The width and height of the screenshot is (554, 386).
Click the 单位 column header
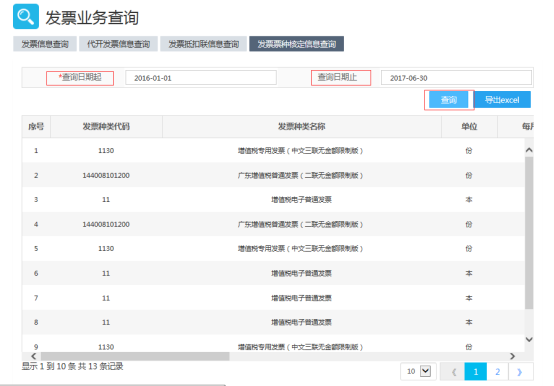coord(469,126)
